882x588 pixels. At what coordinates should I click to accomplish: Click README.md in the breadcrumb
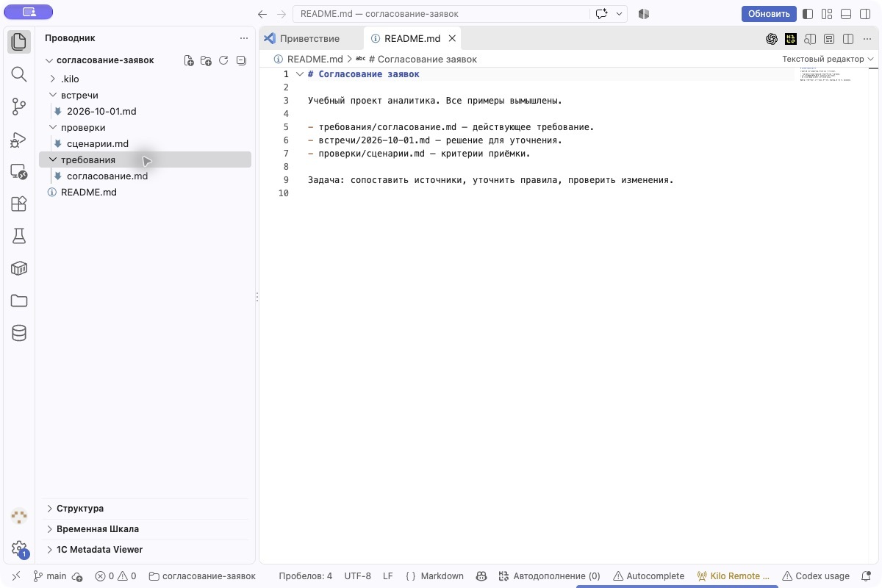[x=315, y=59]
